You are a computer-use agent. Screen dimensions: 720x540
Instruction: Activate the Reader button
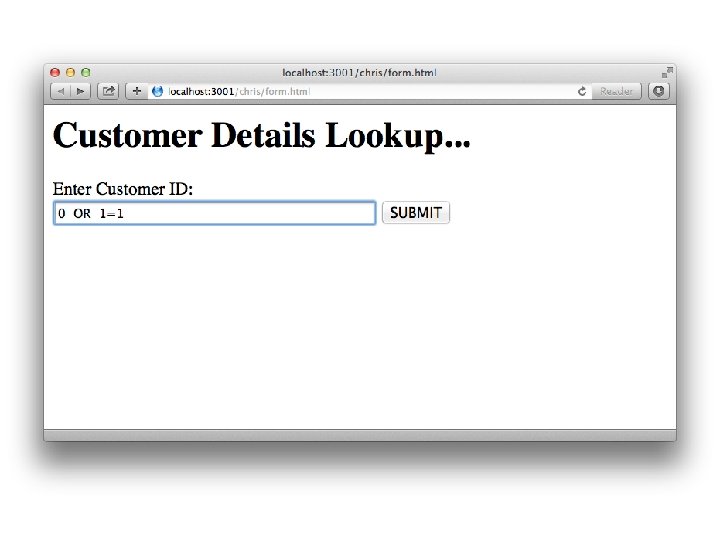coord(616,91)
